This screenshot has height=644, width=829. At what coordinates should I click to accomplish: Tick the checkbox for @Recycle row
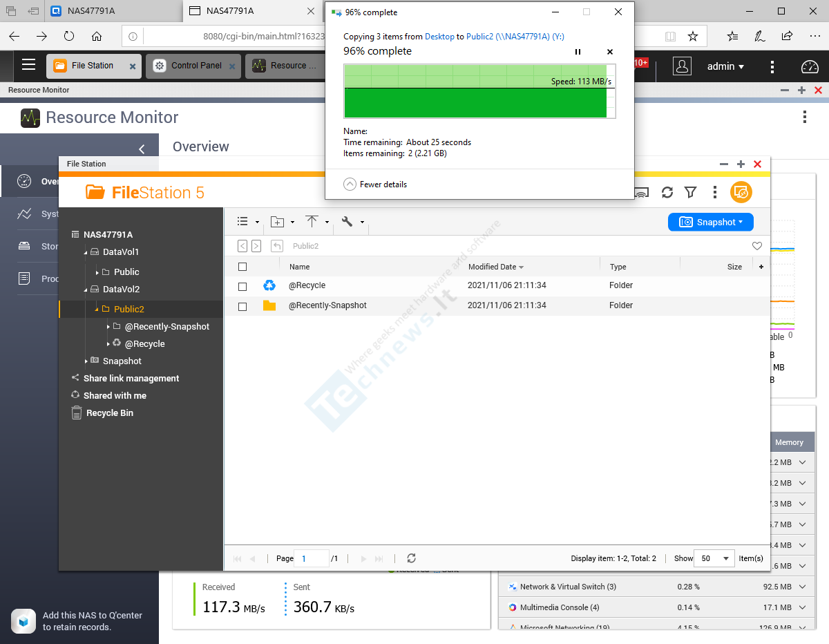[x=242, y=286]
